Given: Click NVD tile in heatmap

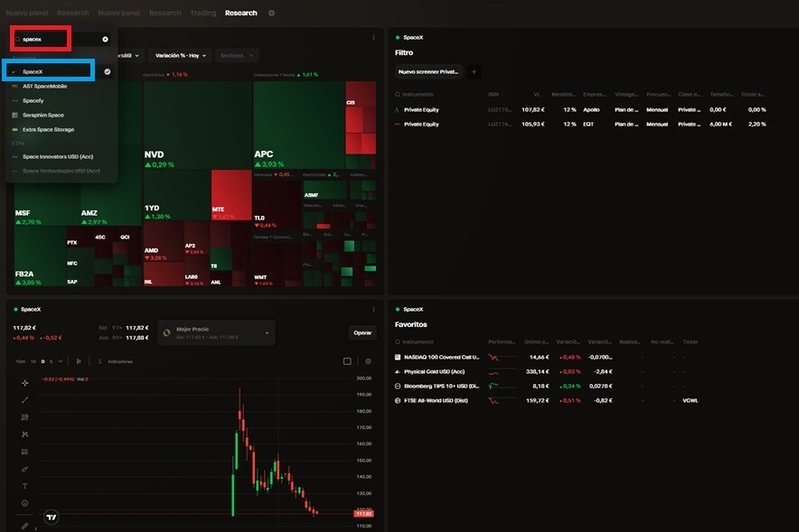Looking at the screenshot, I should tap(197, 126).
